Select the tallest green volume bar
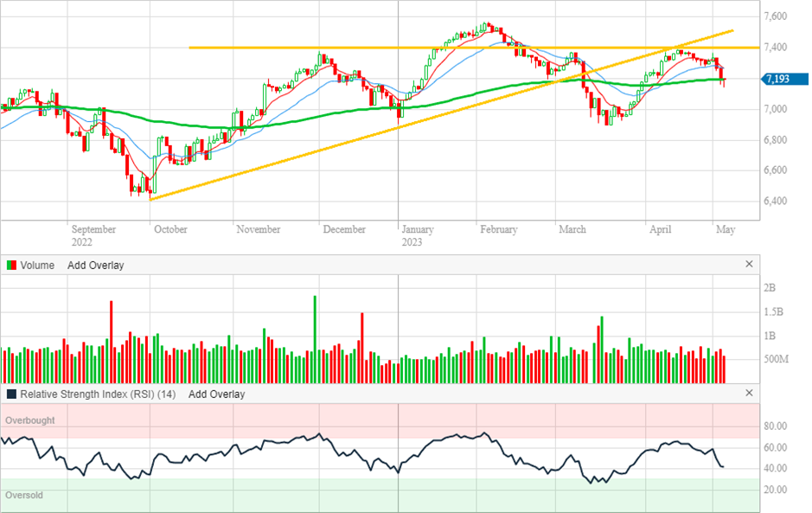 pos(315,339)
